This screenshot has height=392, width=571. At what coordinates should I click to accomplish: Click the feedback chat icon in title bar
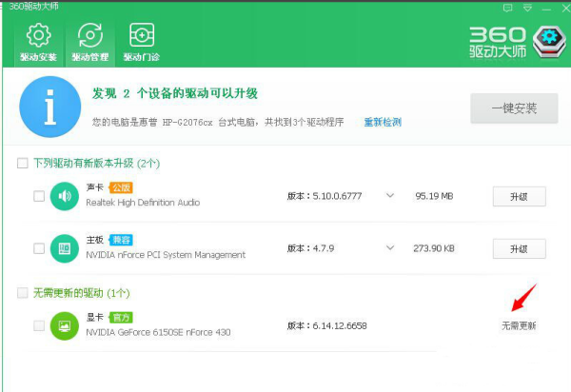click(507, 8)
